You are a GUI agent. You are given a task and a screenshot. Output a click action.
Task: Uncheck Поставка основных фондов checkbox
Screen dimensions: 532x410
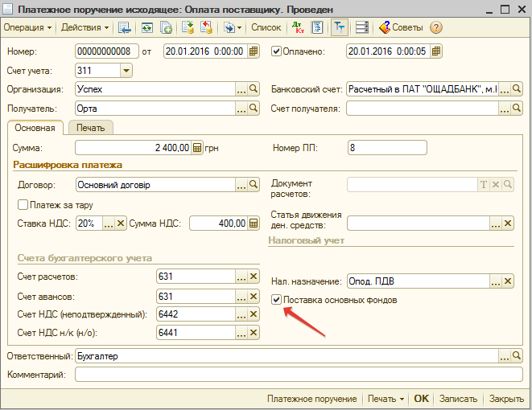(x=277, y=300)
